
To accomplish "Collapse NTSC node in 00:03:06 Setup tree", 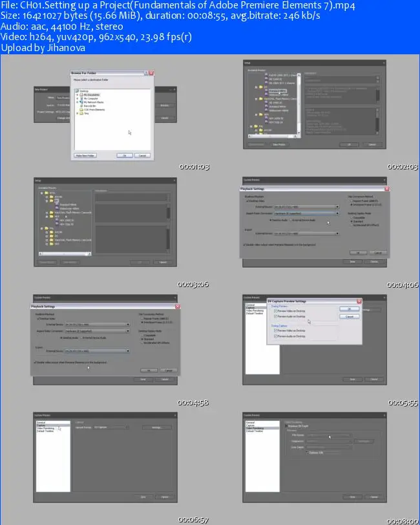I will click(42, 193).
